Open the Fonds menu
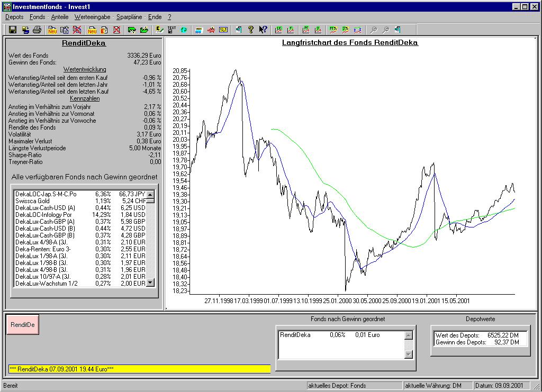This screenshot has width=542, height=392. tap(38, 17)
